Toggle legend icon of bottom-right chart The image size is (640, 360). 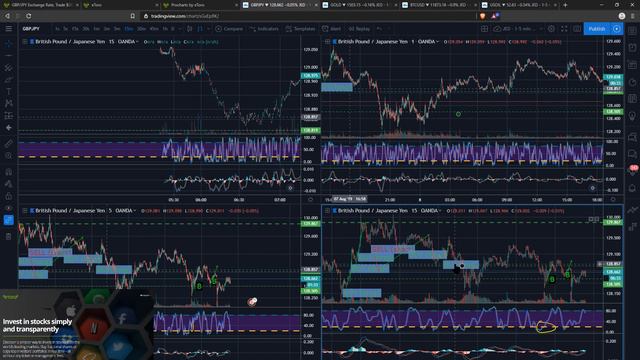(x=327, y=211)
